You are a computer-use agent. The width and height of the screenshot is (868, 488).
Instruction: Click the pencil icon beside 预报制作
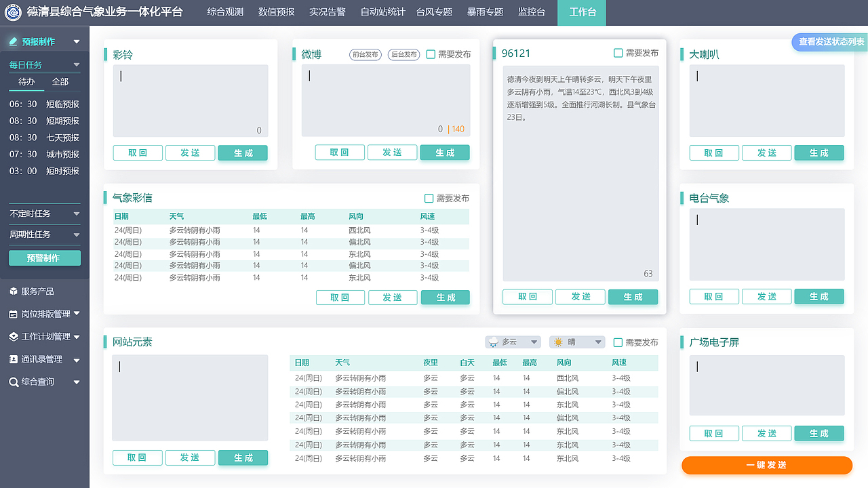tap(13, 41)
